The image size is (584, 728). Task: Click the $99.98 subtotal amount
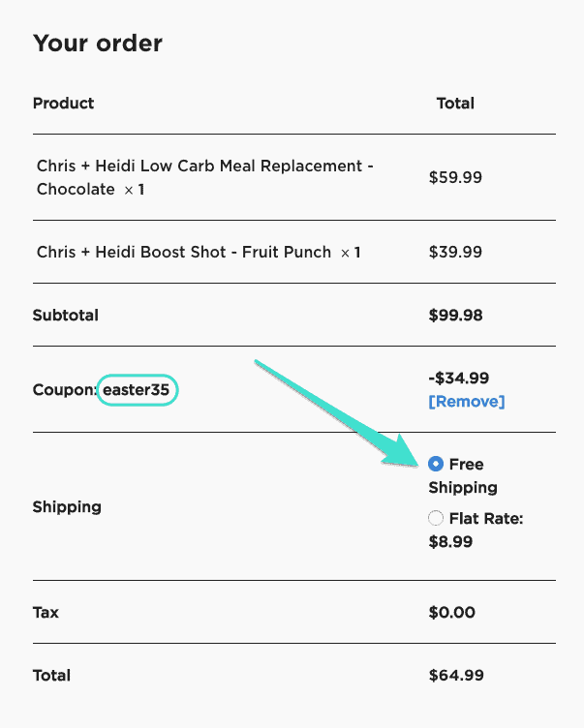(x=455, y=315)
